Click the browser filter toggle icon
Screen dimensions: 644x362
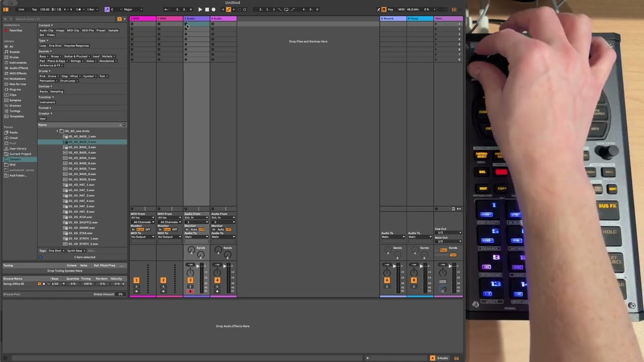tap(119, 19)
